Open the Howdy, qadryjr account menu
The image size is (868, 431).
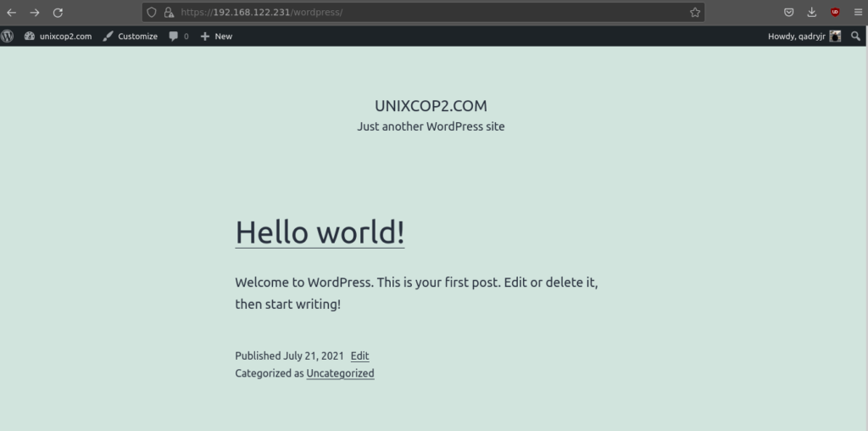[x=804, y=36]
